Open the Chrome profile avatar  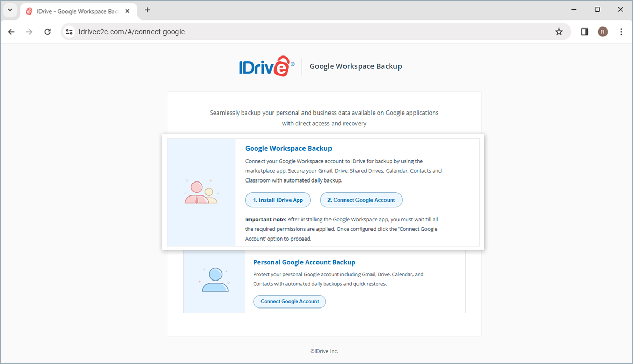click(602, 32)
